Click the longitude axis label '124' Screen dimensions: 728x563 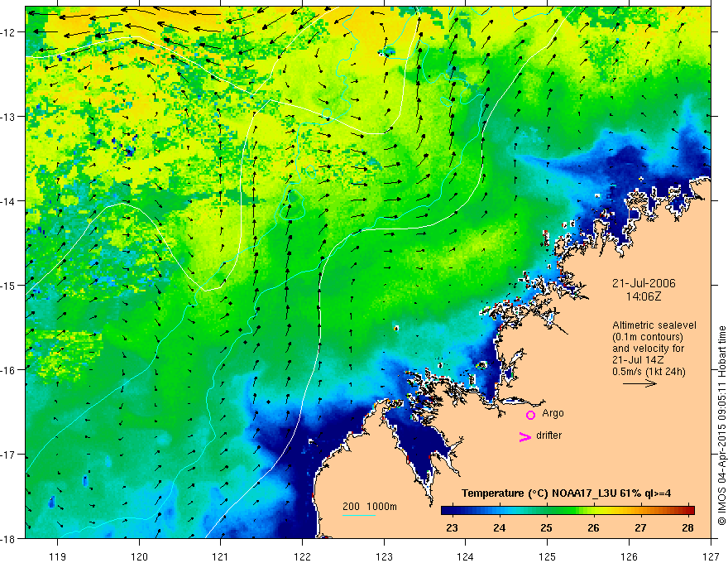point(465,556)
